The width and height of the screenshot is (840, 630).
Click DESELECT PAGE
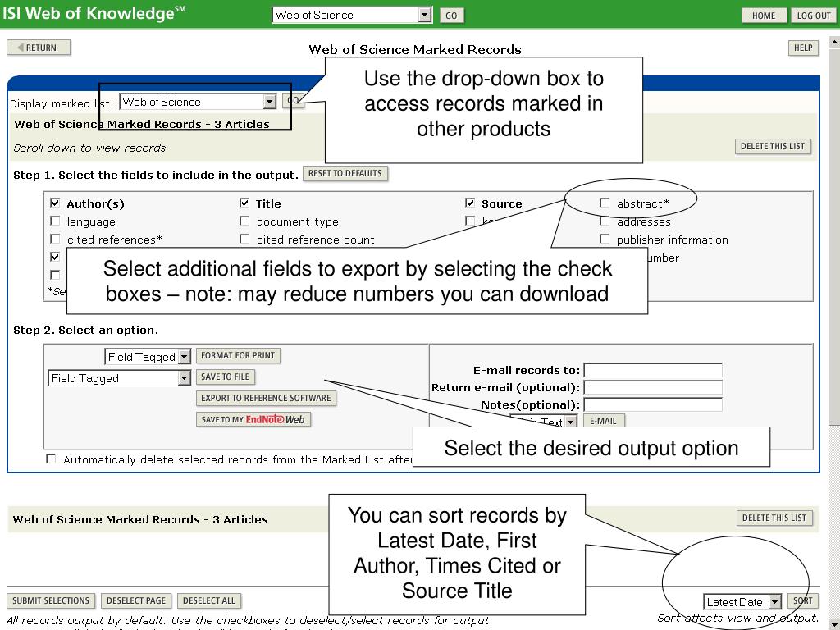coord(136,601)
